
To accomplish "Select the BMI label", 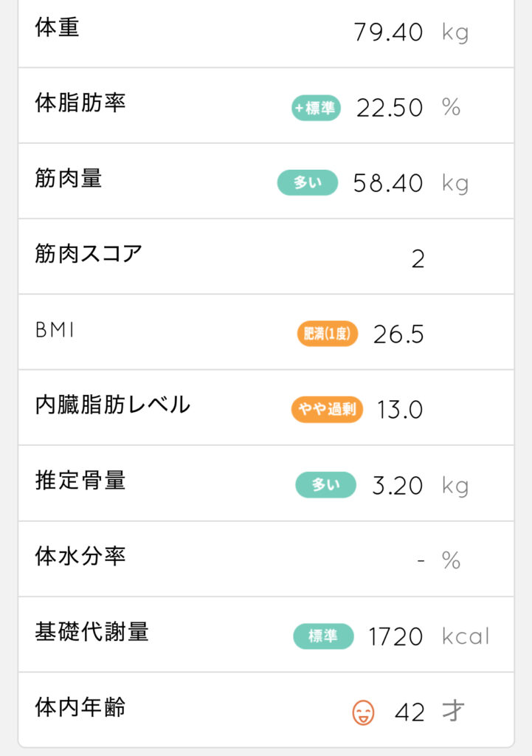I will [x=55, y=330].
